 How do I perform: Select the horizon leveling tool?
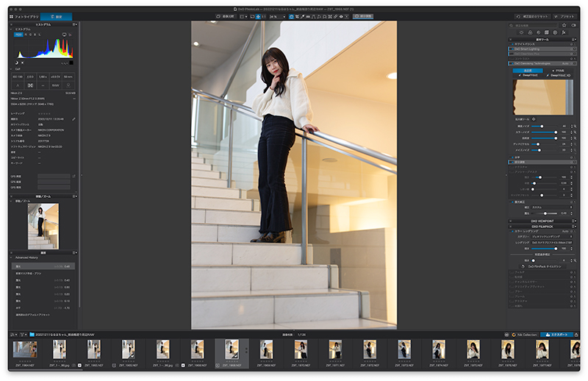coord(308,16)
